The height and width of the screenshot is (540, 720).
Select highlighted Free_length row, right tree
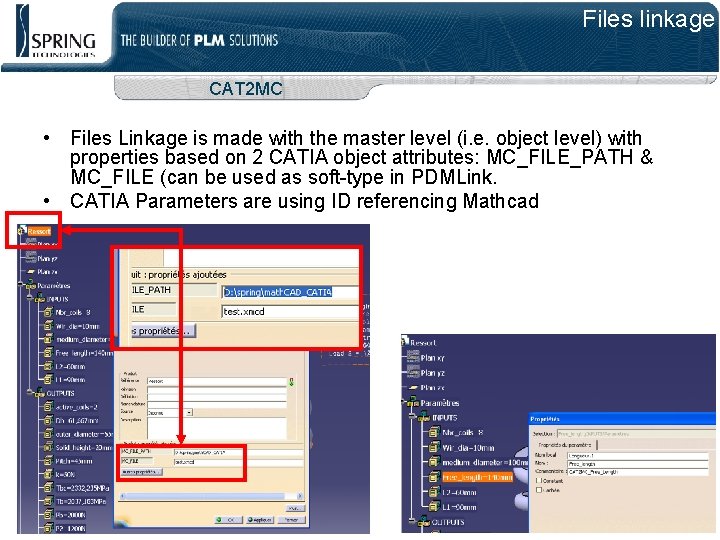point(477,477)
